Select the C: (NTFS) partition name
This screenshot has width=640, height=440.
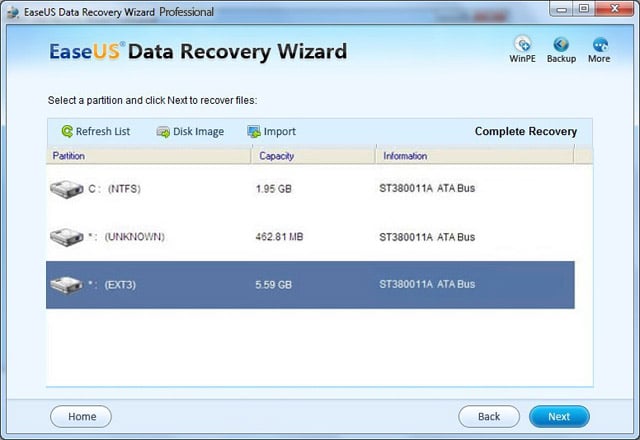(114, 189)
